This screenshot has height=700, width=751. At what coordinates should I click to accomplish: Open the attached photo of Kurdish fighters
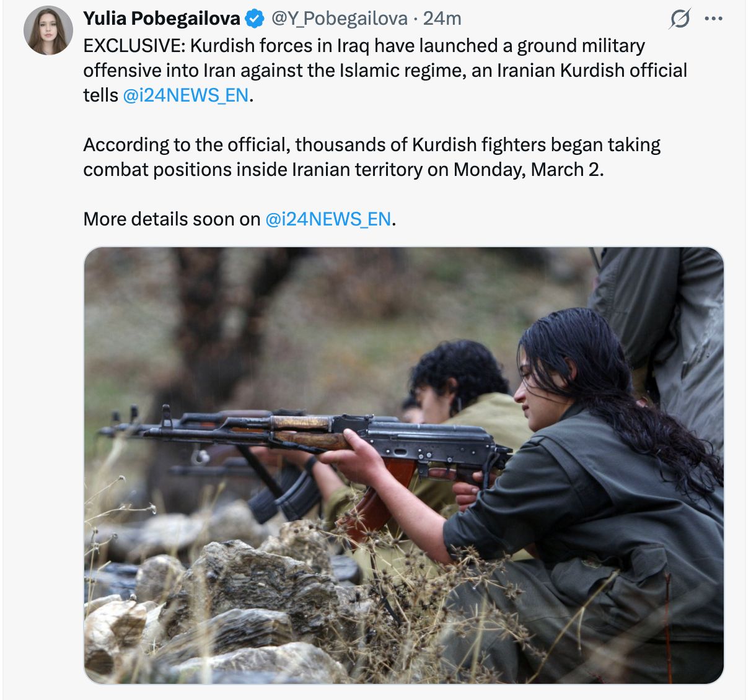tap(403, 465)
